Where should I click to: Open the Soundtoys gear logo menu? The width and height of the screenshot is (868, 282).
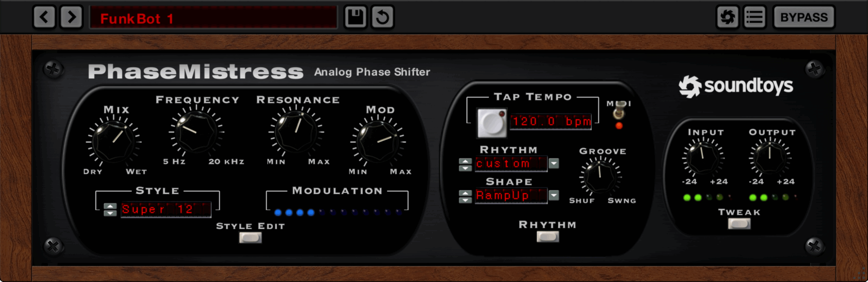[728, 17]
